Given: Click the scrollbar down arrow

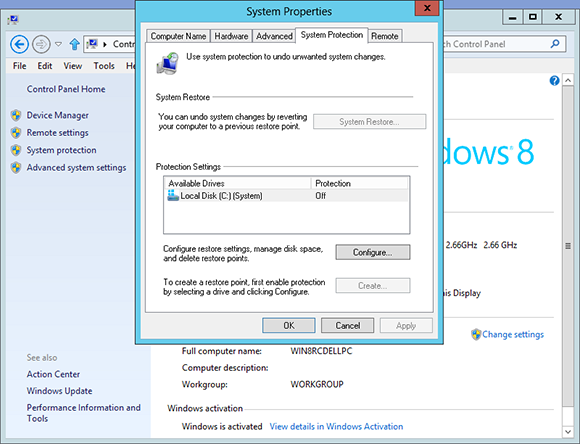Looking at the screenshot, I should point(568,431).
